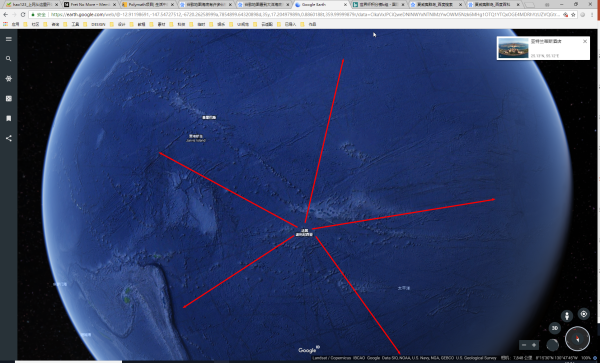600x363 pixels.
Task: Open the knowledge card thumbnail image
Action: (x=514, y=48)
